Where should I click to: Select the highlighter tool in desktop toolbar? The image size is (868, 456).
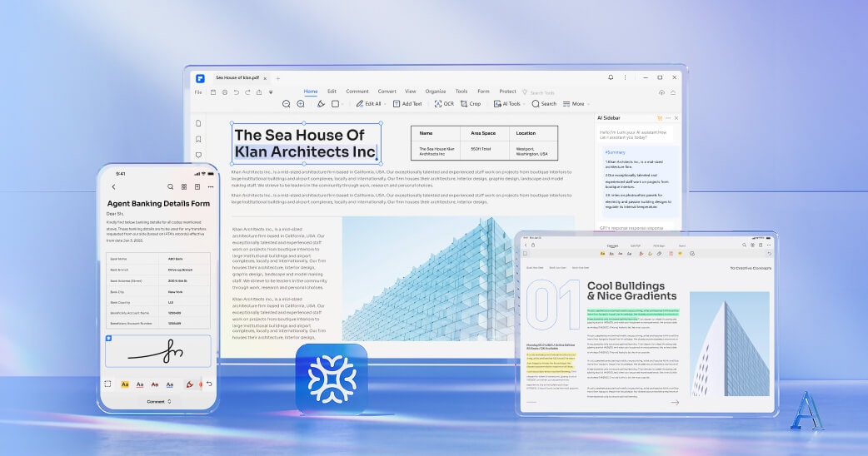(321, 104)
